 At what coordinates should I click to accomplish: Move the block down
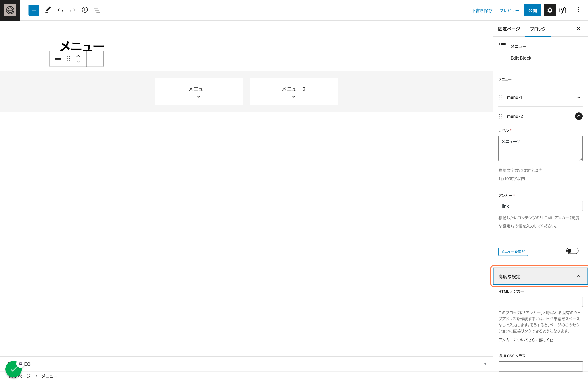coord(78,62)
